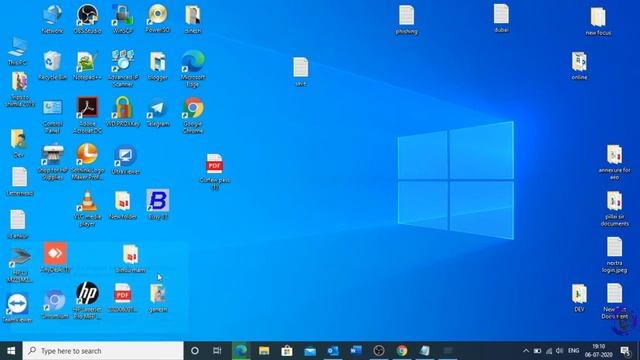The height and width of the screenshot is (360, 640).
Task: Check the battery status tray icon
Action: click(x=537, y=351)
